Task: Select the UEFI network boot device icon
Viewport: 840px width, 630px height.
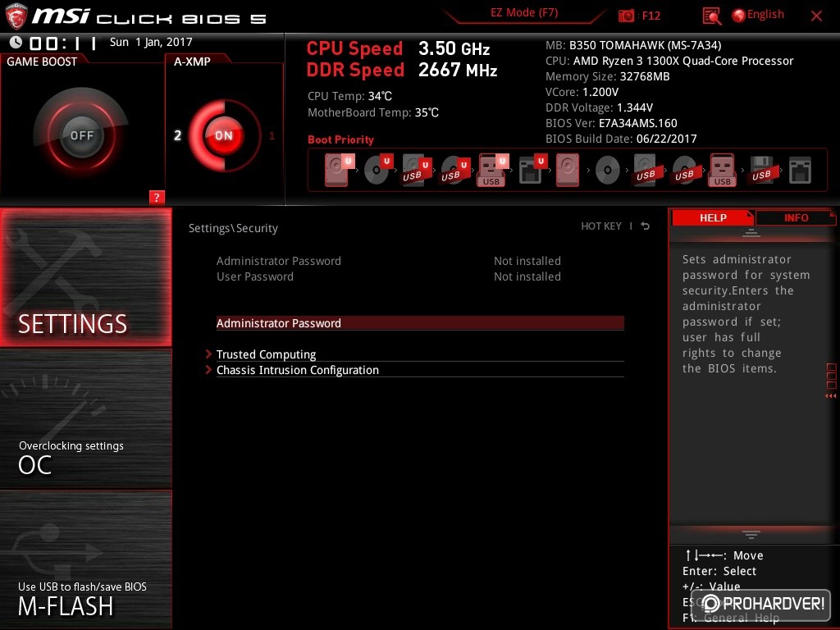Action: tap(532, 170)
